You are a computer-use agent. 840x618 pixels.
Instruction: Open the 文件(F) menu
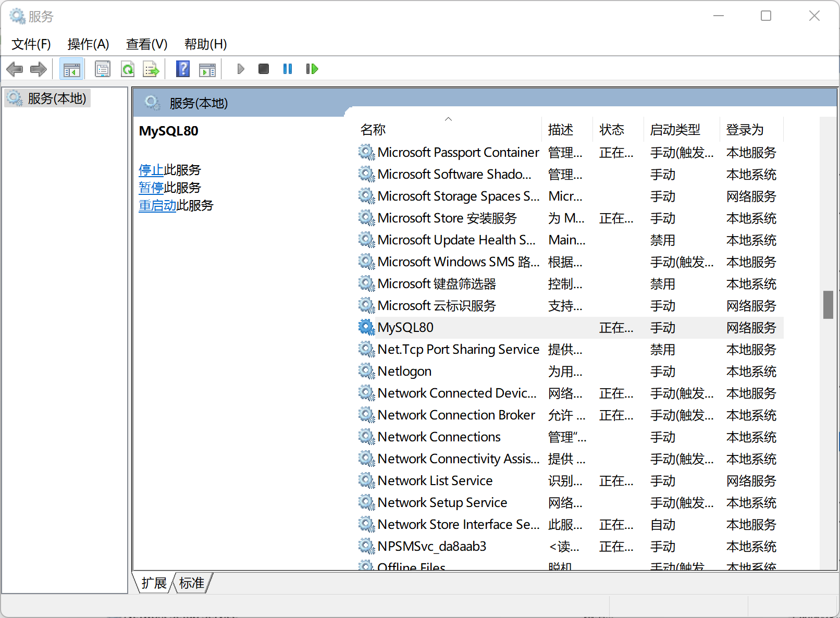pos(31,44)
